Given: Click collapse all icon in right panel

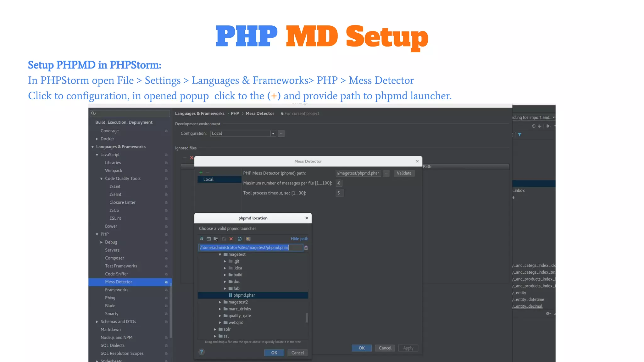Looking at the screenshot, I should (x=540, y=126).
